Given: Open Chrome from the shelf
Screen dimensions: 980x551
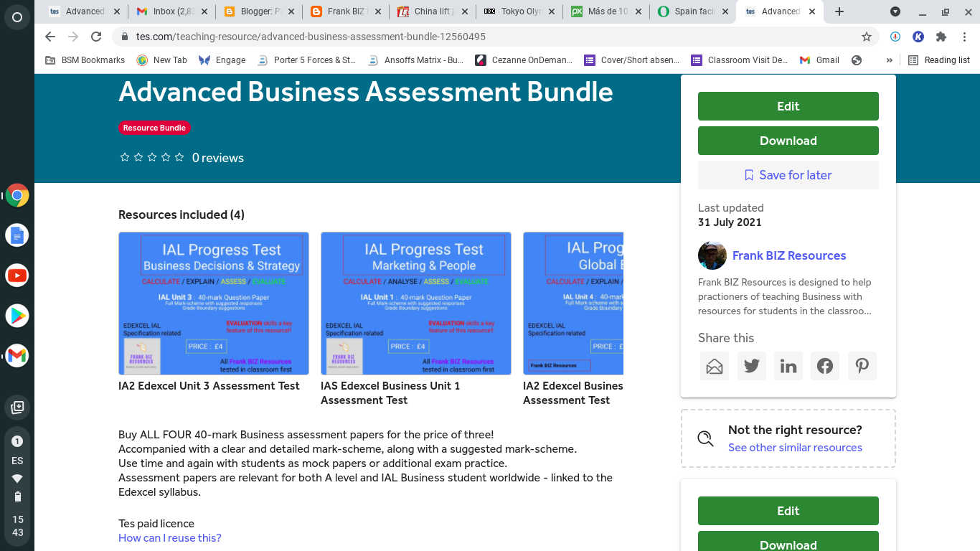Looking at the screenshot, I should pyautogui.click(x=17, y=195).
